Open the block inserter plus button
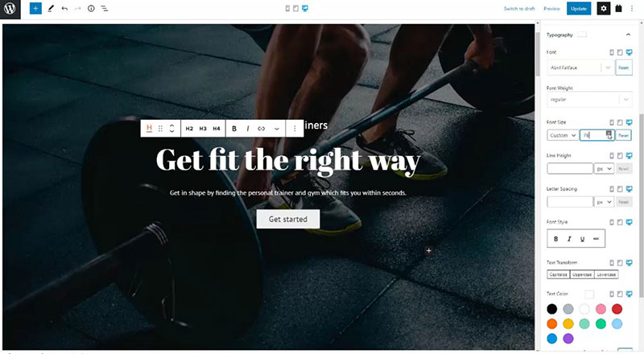The image size is (644, 354). coord(35,9)
